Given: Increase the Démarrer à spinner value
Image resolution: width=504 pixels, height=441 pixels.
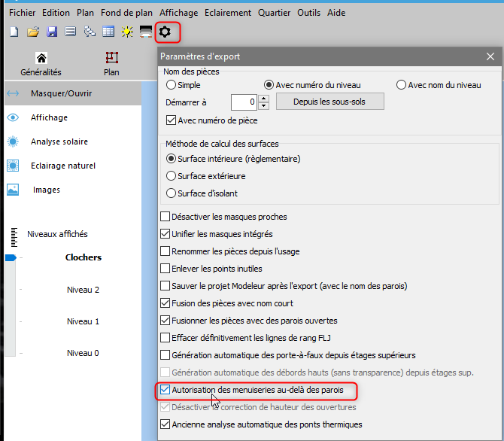Looking at the screenshot, I should click(x=263, y=98).
